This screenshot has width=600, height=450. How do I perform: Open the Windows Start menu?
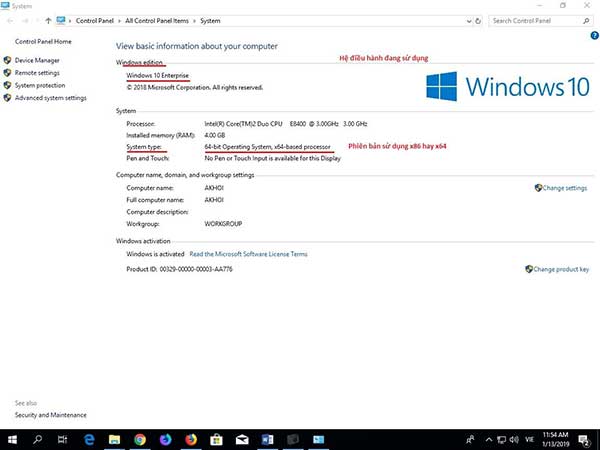pyautogui.click(x=12, y=439)
